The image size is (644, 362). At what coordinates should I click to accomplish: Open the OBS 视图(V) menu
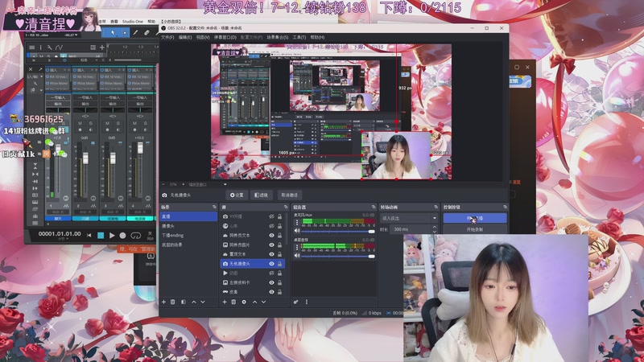(203, 37)
